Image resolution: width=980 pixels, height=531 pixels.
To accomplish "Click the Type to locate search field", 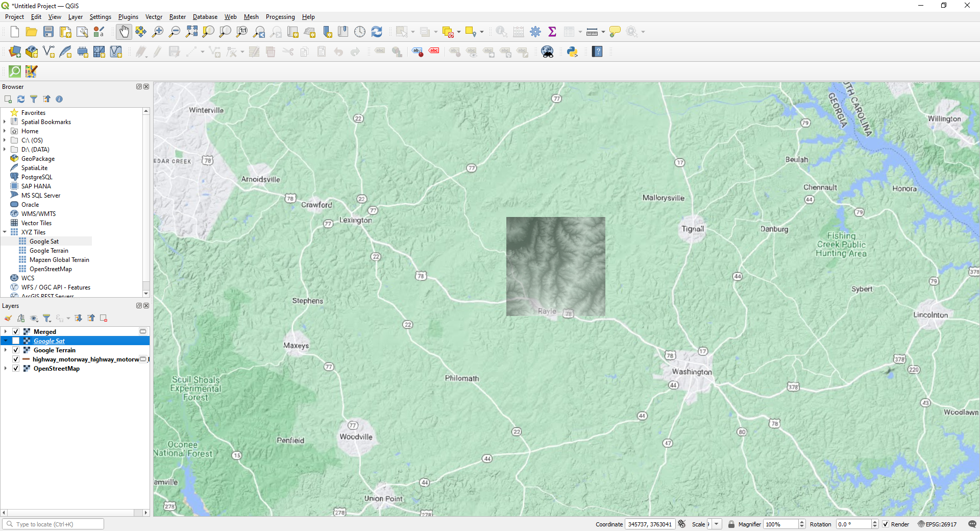I will 53,524.
